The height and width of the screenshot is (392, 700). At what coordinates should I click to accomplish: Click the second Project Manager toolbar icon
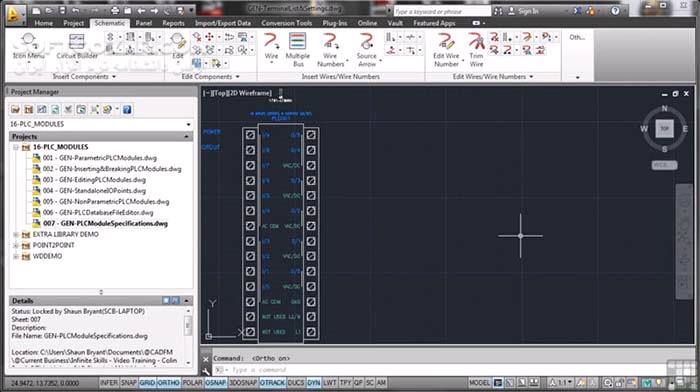coord(29,109)
